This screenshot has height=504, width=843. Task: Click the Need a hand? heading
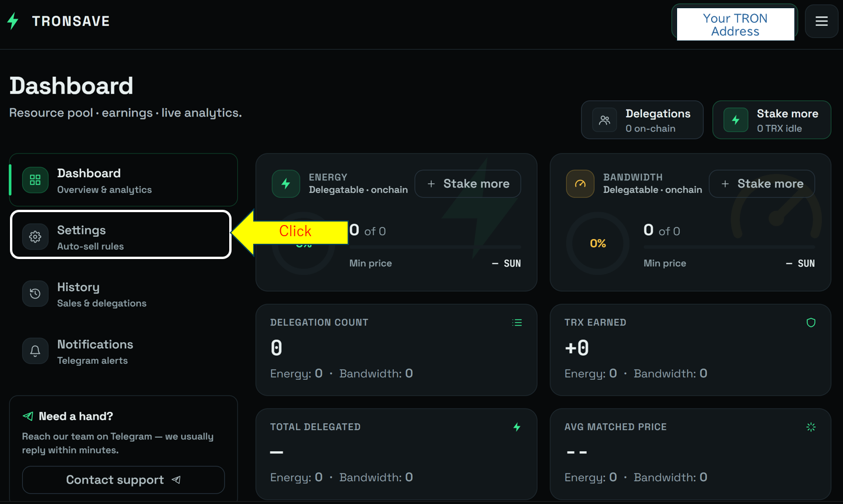[x=76, y=417]
